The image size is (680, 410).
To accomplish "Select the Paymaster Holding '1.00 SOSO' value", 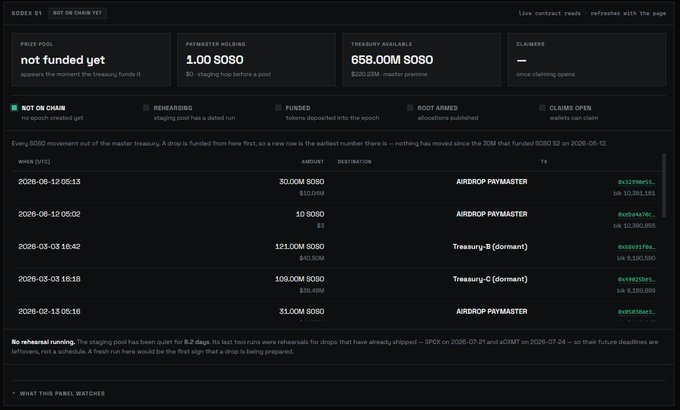I will (x=215, y=60).
